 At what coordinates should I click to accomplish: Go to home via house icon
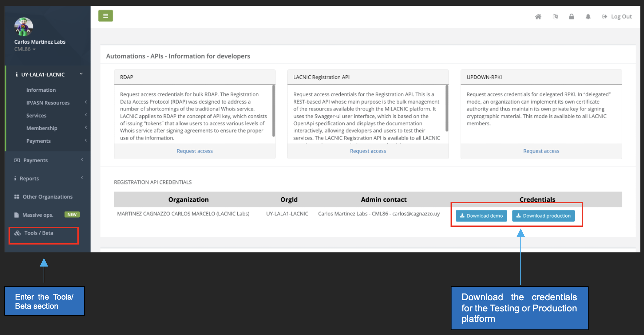(x=538, y=17)
